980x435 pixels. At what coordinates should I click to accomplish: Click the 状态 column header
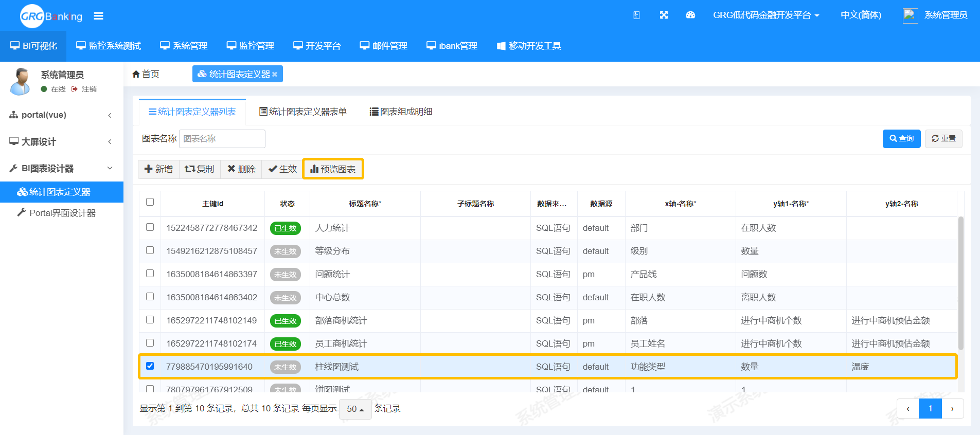coord(287,204)
